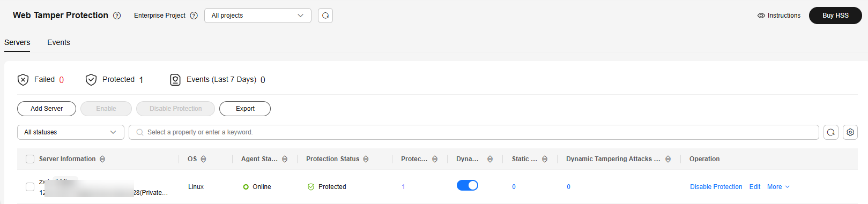Sort the Protec... column

(435, 159)
